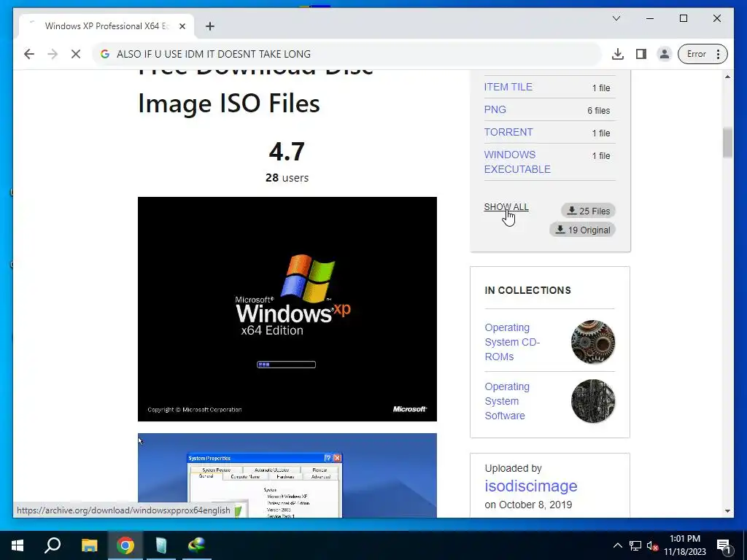
Task: Open the Windows Start menu
Action: 18,545
